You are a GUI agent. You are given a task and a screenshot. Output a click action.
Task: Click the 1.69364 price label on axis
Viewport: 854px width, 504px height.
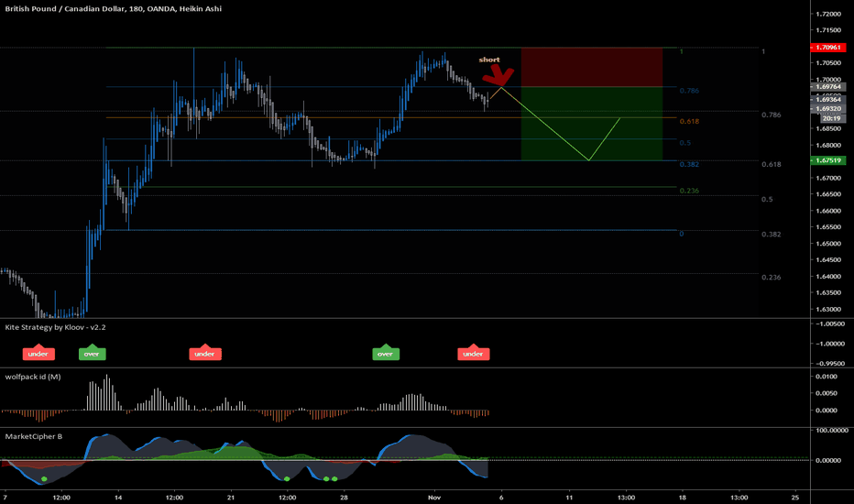[x=827, y=99]
